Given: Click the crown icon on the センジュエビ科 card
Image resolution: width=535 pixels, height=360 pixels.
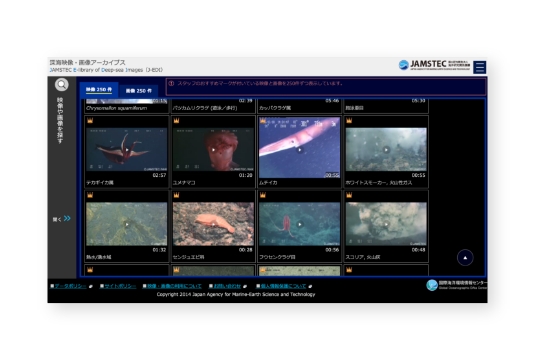Looking at the screenshot, I should 176,195.
